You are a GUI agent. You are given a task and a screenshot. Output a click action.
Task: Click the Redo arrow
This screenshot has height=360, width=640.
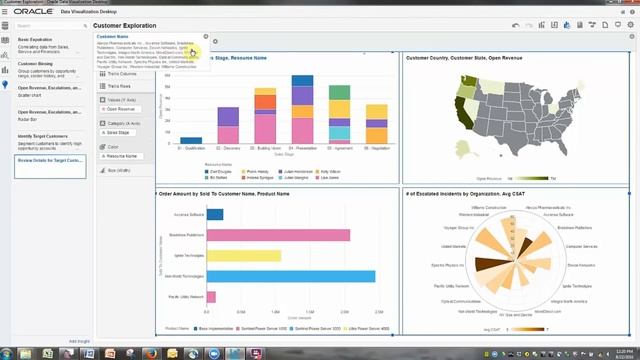tap(529, 25)
